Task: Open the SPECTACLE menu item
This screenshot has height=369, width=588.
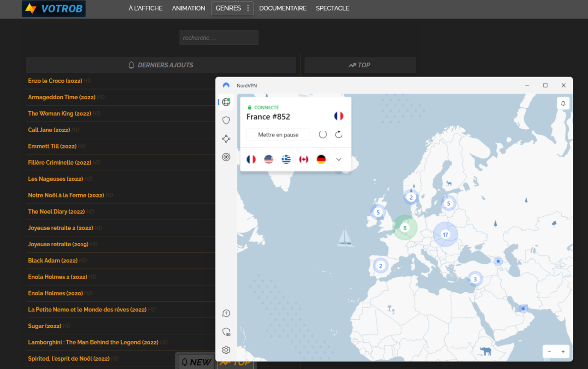Action: click(x=333, y=8)
